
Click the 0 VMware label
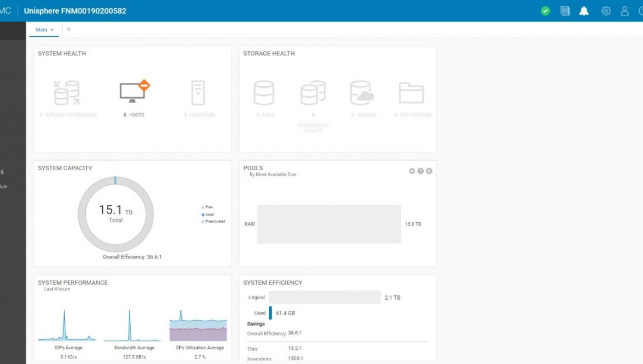click(364, 115)
